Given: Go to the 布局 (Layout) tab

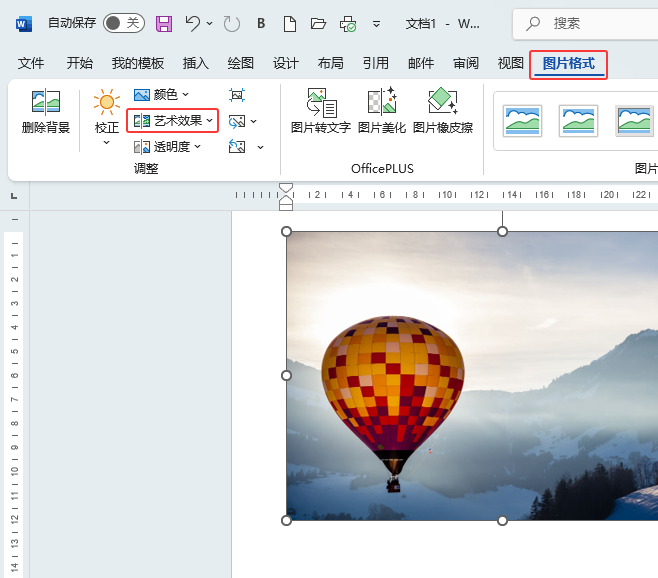Looking at the screenshot, I should coord(330,63).
